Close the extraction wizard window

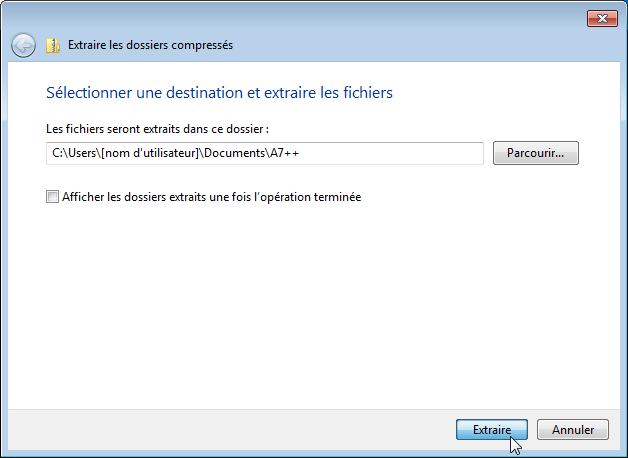601,18
